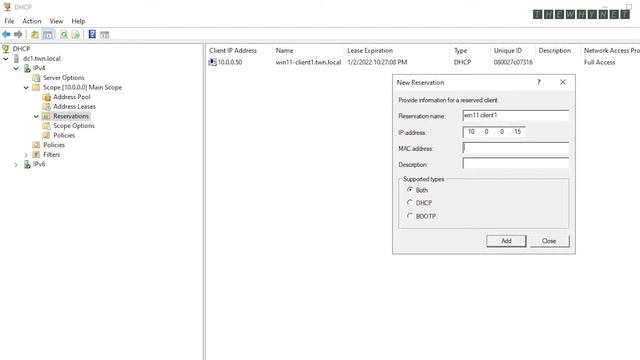Sort by the Unique ID column header
The height and width of the screenshot is (360, 640).
(513, 51)
